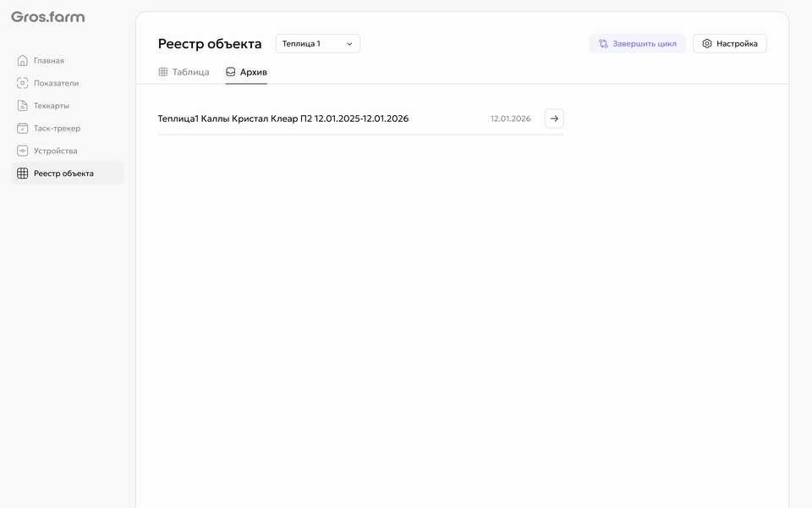This screenshot has height=508, width=812.
Task: Click the Архив inbox icon
Action: 230,72
